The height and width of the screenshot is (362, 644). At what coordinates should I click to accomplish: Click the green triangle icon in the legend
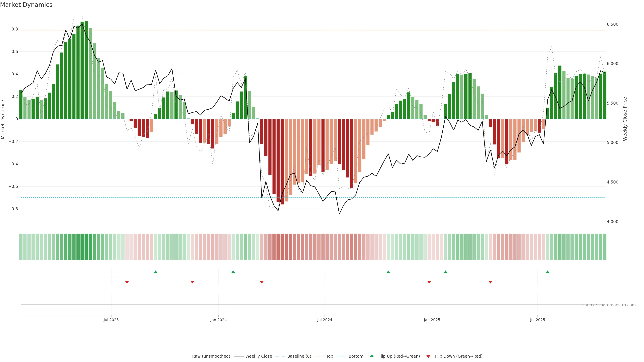[x=372, y=356]
